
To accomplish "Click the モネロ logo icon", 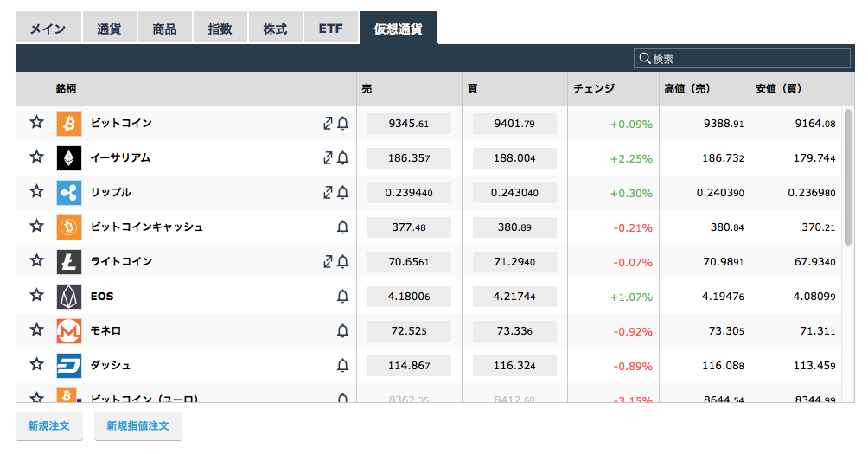I will tap(69, 331).
